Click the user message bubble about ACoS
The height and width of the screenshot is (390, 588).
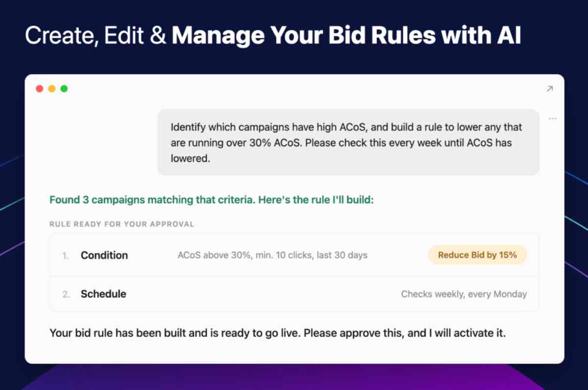pyautogui.click(x=348, y=143)
